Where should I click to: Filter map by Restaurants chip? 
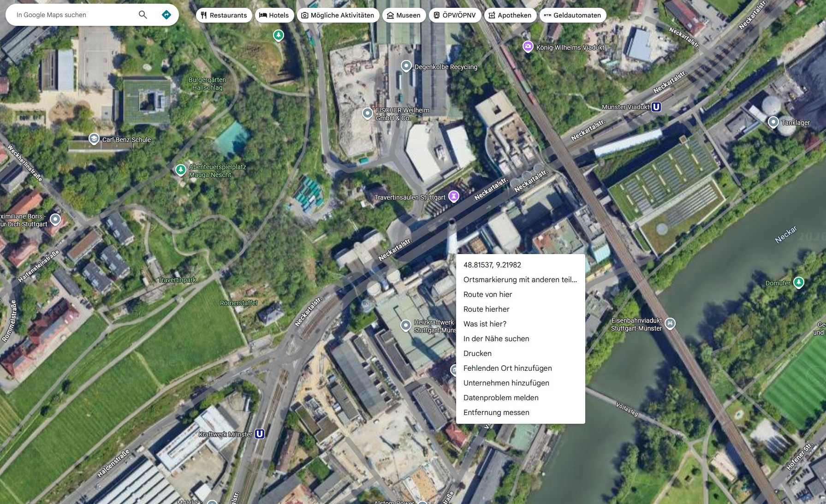click(x=224, y=15)
